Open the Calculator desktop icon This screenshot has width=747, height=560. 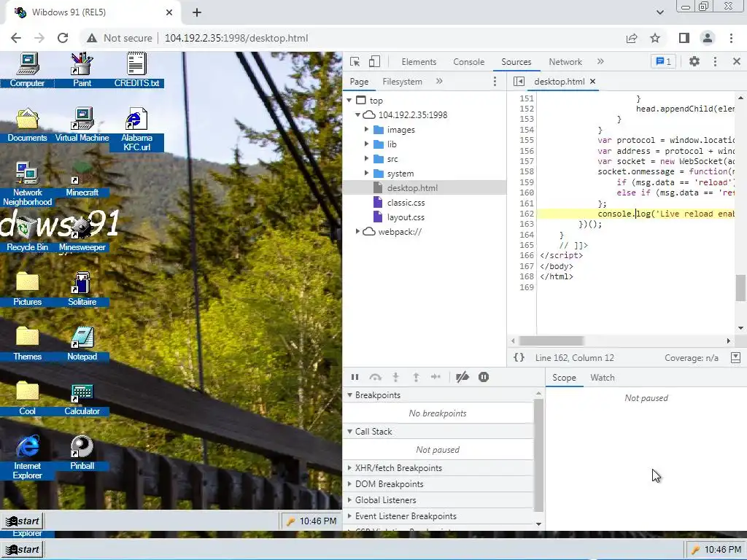[82, 398]
